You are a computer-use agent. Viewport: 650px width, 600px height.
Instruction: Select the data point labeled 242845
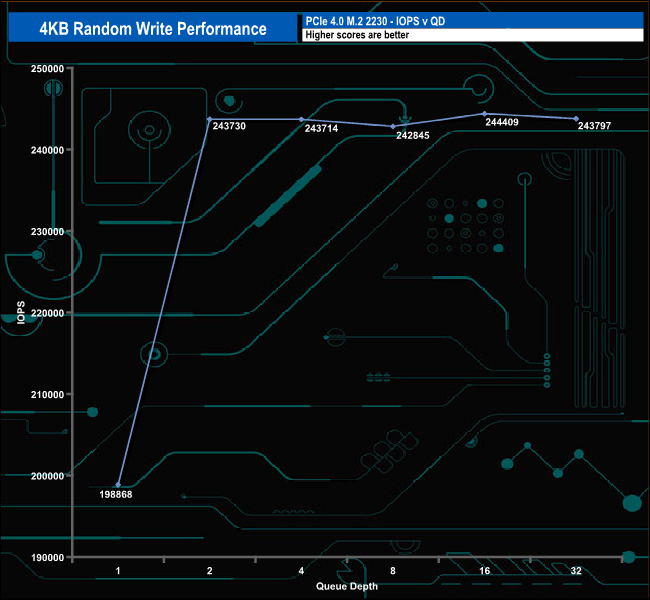click(x=393, y=126)
